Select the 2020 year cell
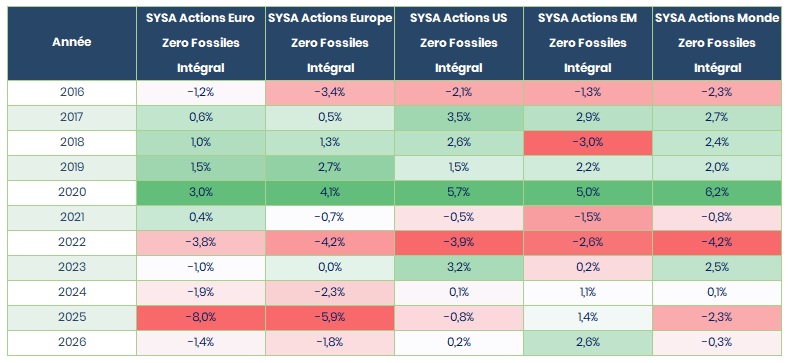Viewport: 789px width, 363px height. click(x=72, y=192)
